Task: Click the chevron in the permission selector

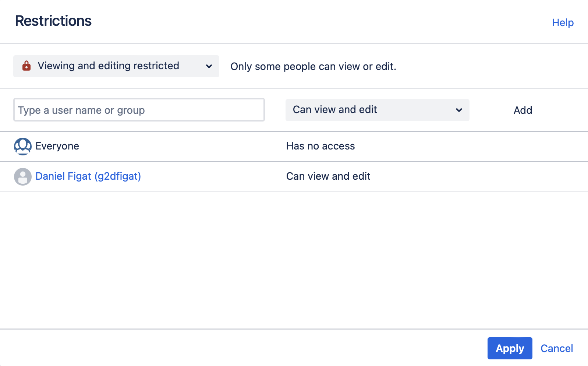Action: coord(459,110)
